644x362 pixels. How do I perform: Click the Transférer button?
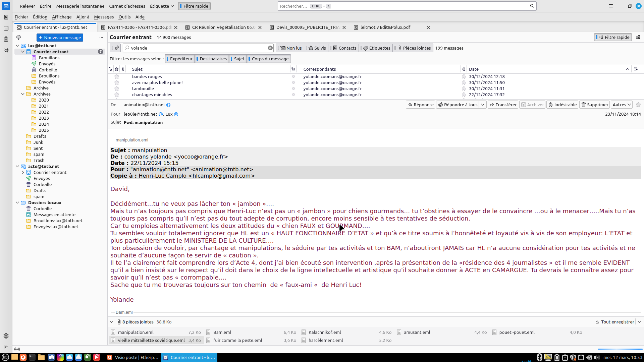[x=503, y=105]
